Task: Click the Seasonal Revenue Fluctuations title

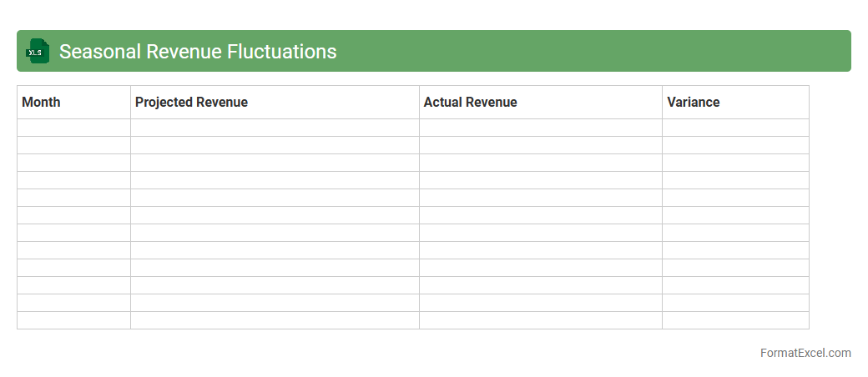Action: pyautogui.click(x=198, y=52)
